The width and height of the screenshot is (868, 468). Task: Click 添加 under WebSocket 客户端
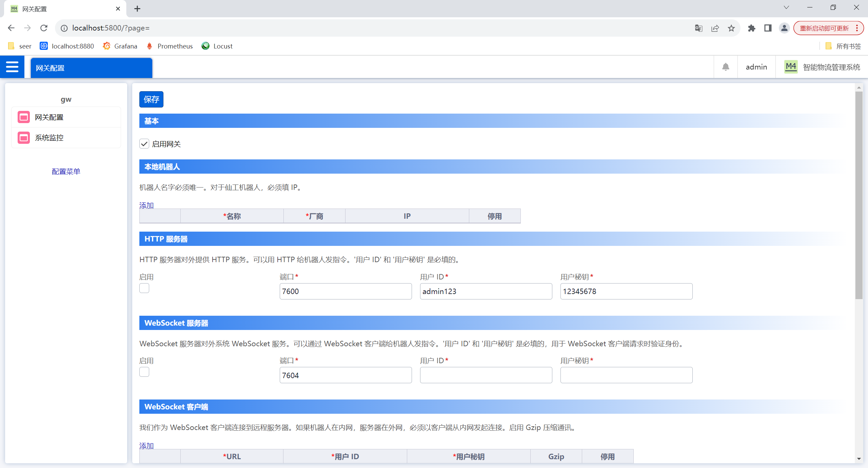coord(146,446)
